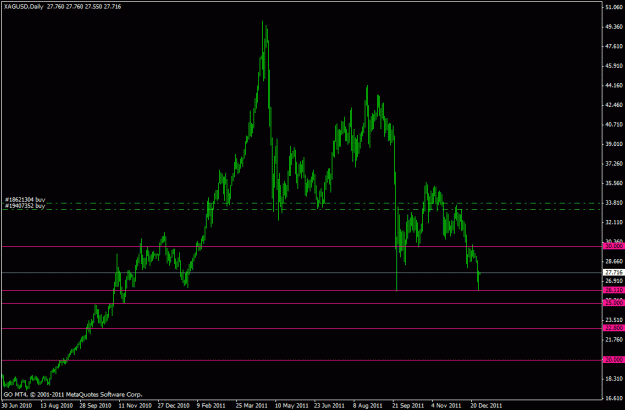Click the 21 Sep 2011 date label
The width and height of the screenshot is (625, 410).
pos(408,405)
